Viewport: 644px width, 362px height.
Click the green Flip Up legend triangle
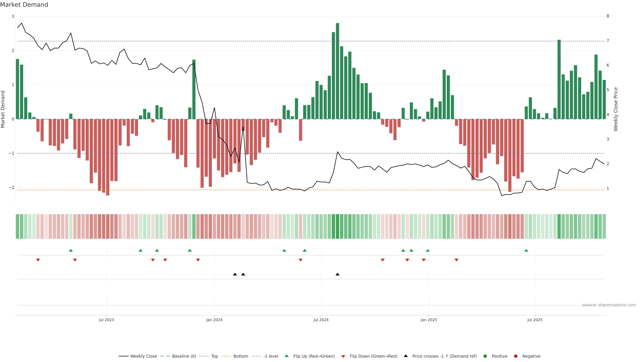point(287,356)
